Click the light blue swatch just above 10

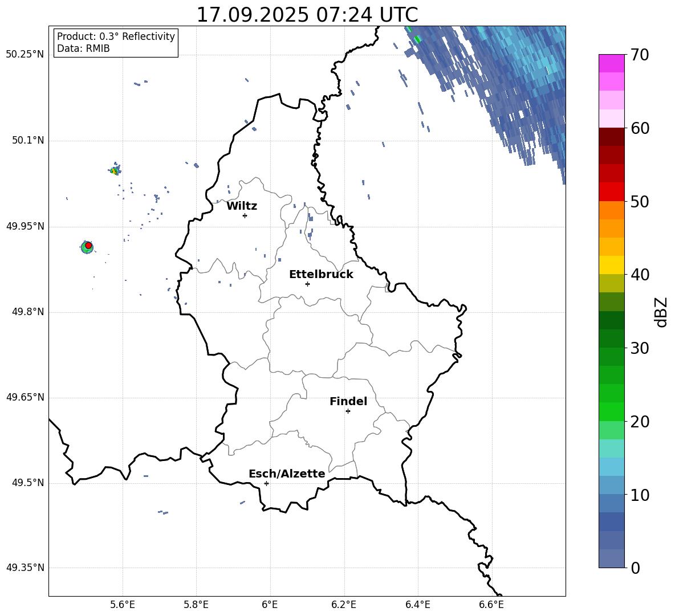(611, 486)
